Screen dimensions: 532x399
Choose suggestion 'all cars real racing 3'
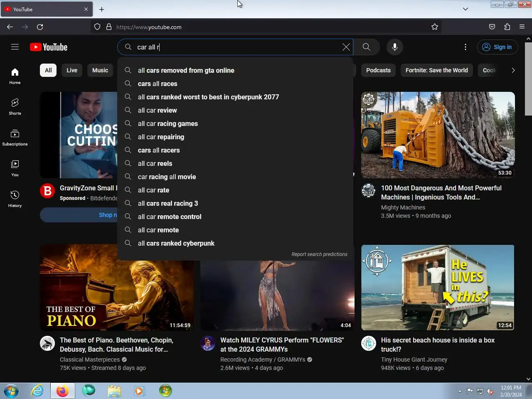click(235, 203)
